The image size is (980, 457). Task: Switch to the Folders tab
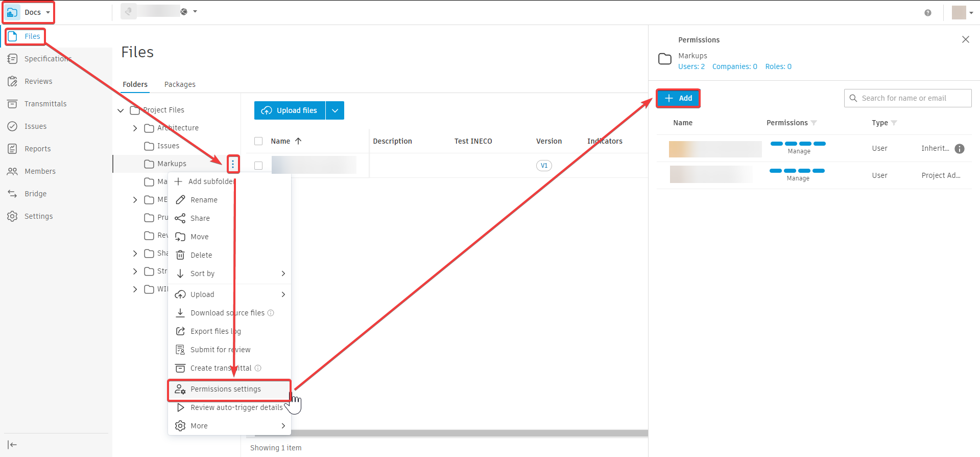pyautogui.click(x=135, y=84)
